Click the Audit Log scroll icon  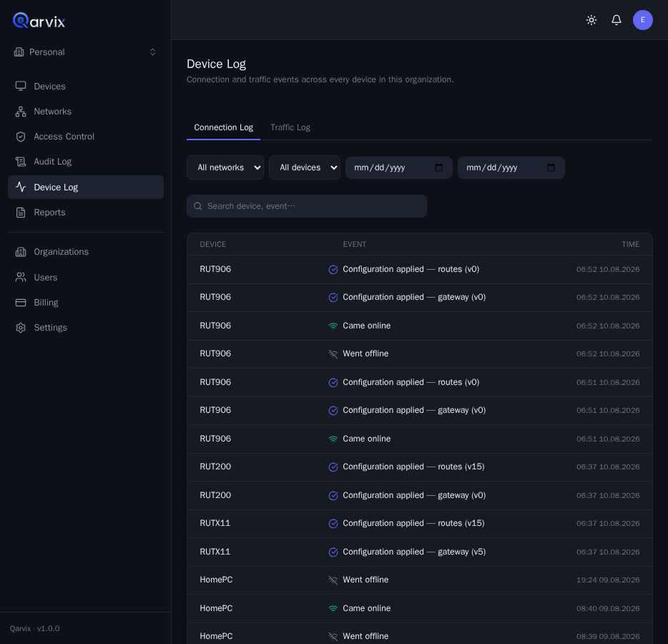pos(21,162)
